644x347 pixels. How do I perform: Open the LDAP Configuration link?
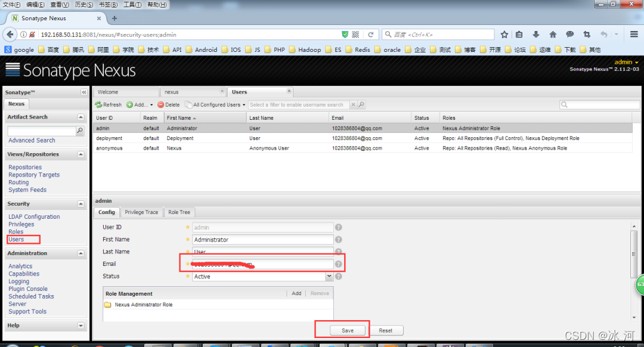point(34,217)
